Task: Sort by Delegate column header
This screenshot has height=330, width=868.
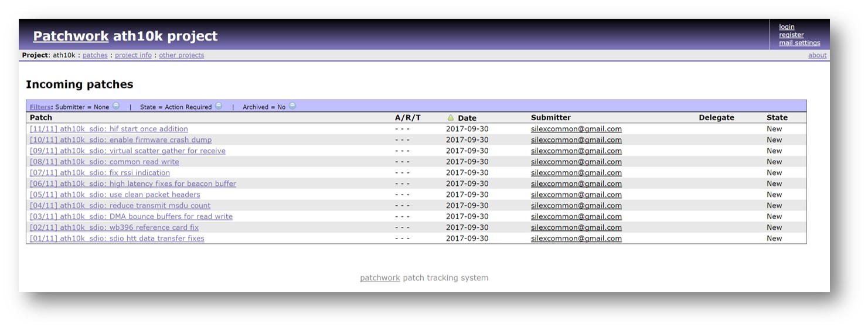Action: [x=716, y=118]
